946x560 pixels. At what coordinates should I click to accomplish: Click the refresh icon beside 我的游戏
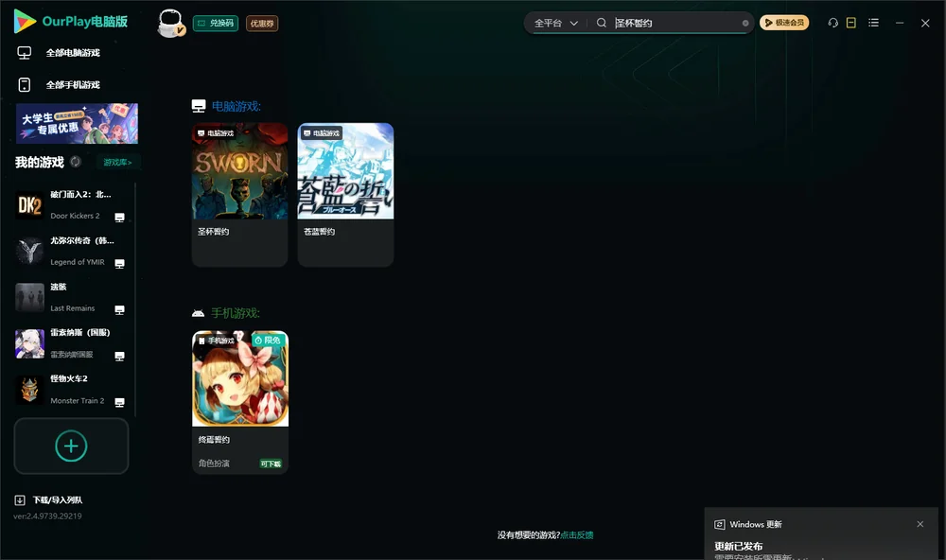[76, 162]
